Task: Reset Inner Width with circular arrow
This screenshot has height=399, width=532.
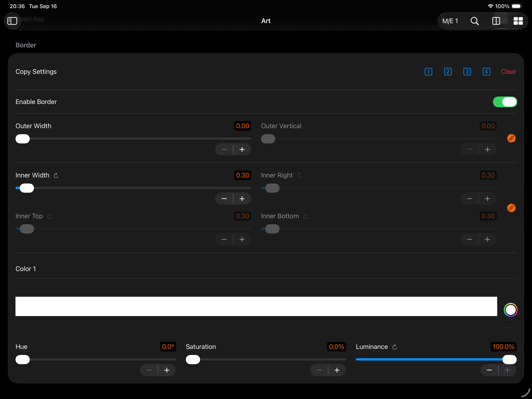Action: pyautogui.click(x=56, y=176)
